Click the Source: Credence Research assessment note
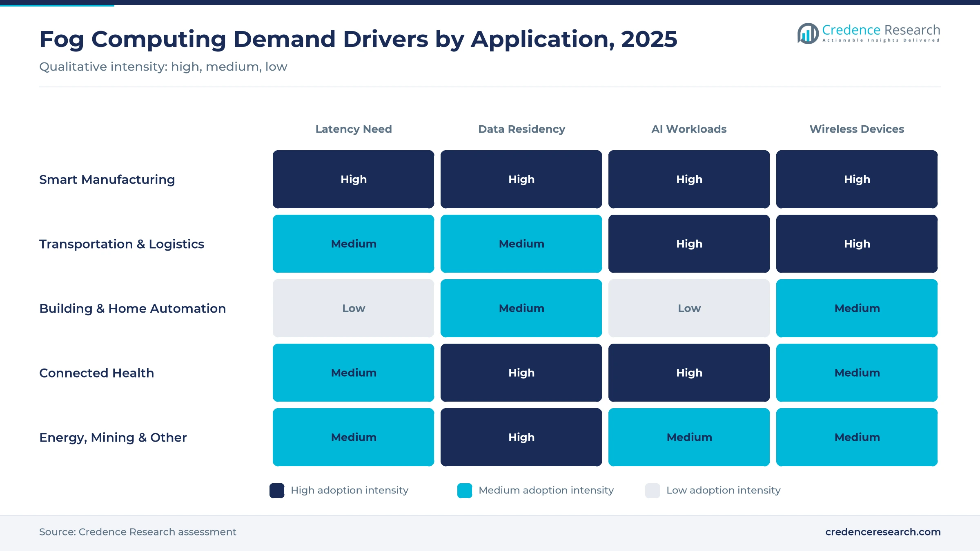The image size is (980, 551). pos(138,532)
